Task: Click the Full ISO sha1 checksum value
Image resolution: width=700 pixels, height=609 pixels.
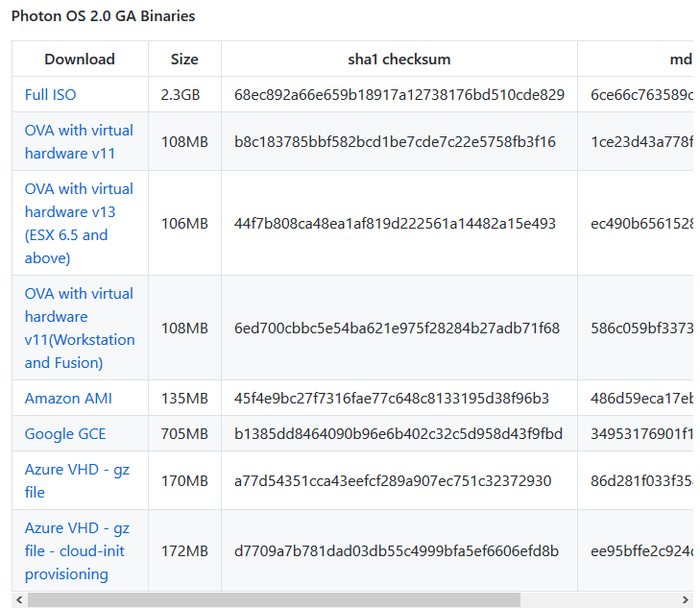Action: click(x=399, y=95)
